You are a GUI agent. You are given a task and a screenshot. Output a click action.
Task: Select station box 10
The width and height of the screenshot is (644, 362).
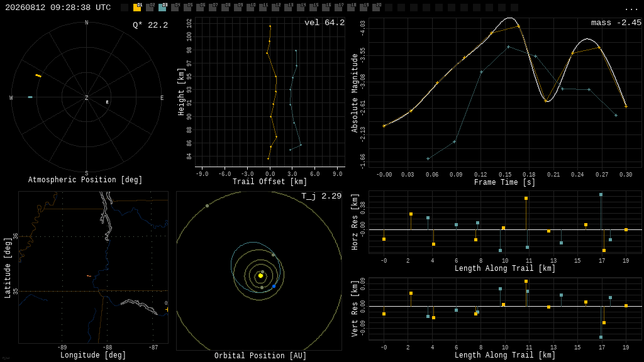tap(250, 8)
